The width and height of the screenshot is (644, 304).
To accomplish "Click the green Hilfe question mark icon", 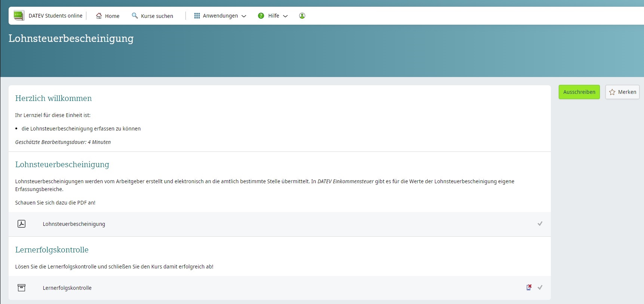I will pyautogui.click(x=261, y=16).
